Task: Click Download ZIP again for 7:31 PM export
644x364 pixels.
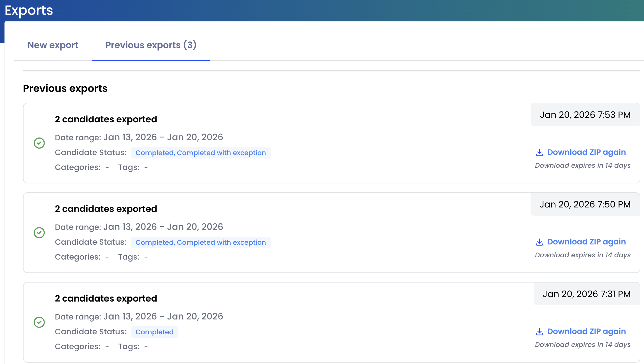Action: (x=586, y=332)
